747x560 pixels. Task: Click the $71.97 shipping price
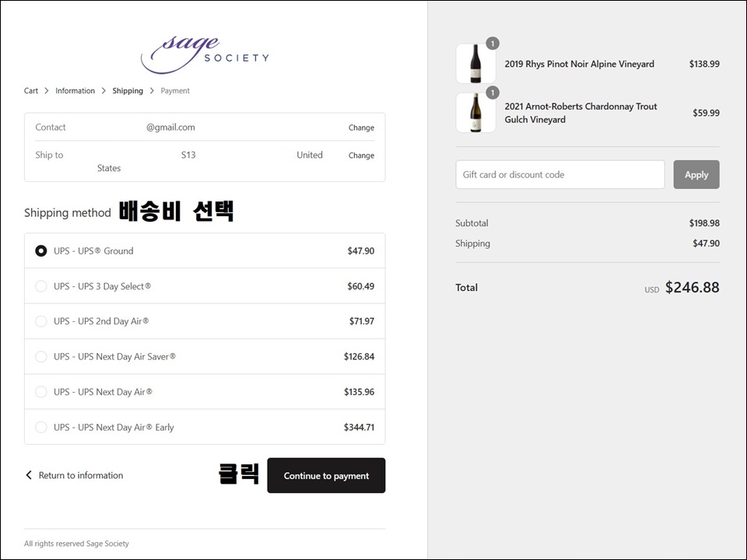(362, 321)
